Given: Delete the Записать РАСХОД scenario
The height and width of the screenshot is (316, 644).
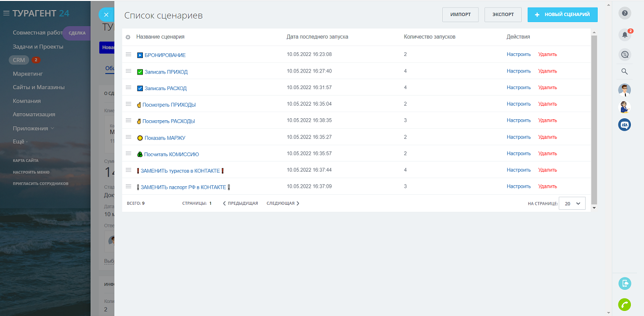Looking at the screenshot, I should 547,88.
